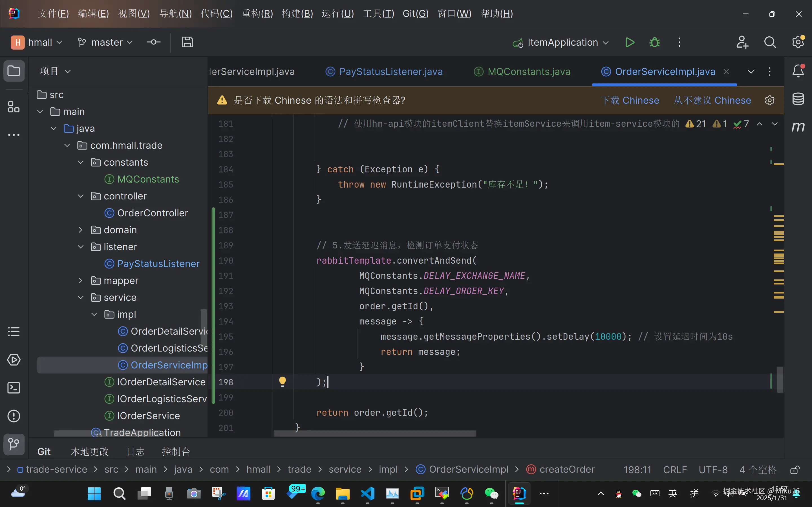Expand the domain package folder
Screen dimensions: 812x507
point(81,230)
